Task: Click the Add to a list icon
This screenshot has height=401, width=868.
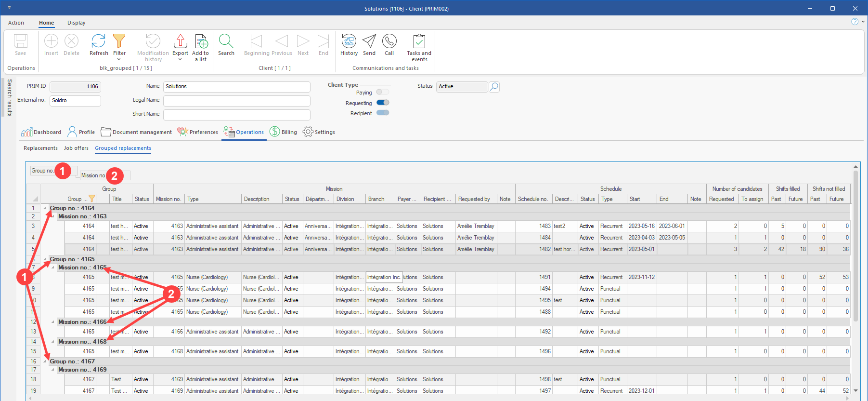Action: click(x=200, y=42)
